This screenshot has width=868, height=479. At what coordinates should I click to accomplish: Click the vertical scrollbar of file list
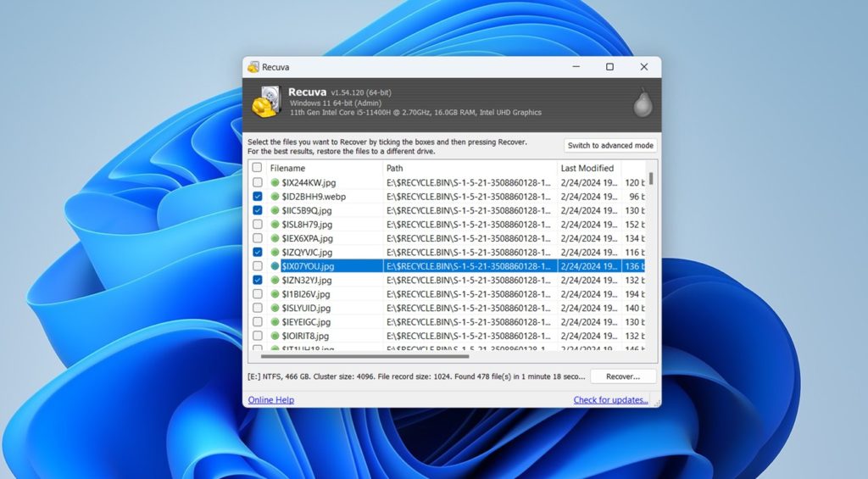point(651,254)
